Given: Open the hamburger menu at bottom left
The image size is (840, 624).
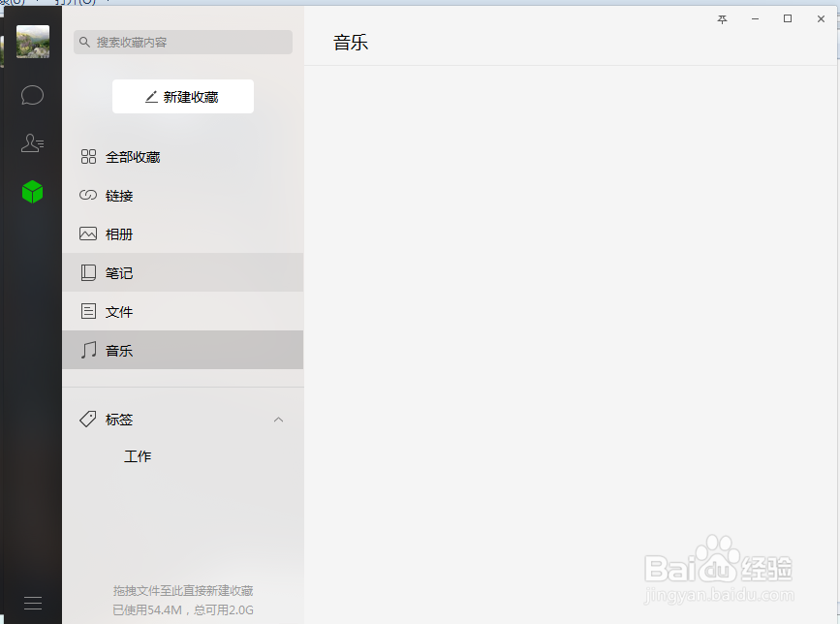Looking at the screenshot, I should pos(32,603).
